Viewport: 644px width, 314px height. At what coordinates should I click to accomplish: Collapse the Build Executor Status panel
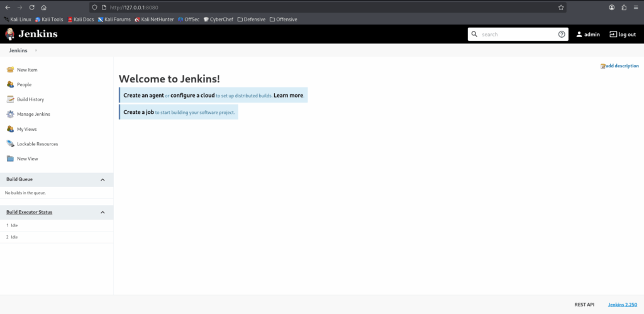coord(103,213)
